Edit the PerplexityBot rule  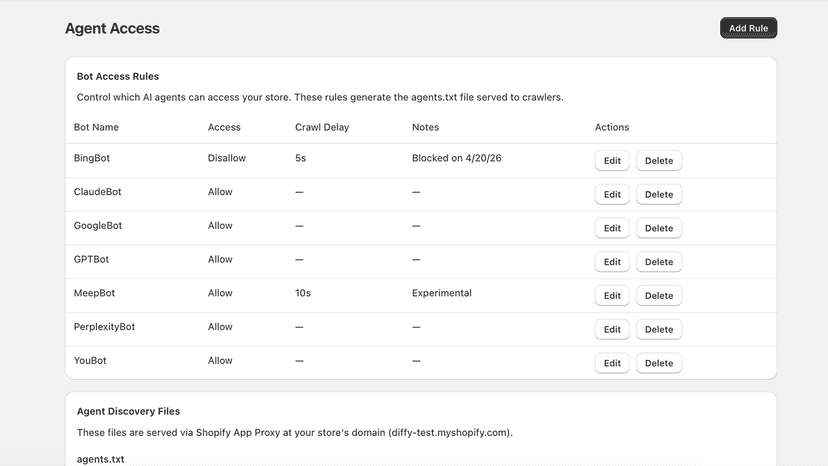pos(612,330)
